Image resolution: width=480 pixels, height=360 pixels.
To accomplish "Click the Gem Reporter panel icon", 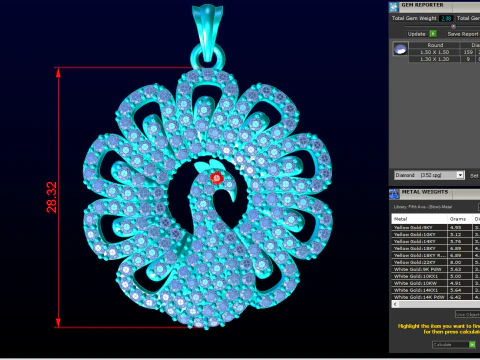I will pyautogui.click(x=394, y=7).
